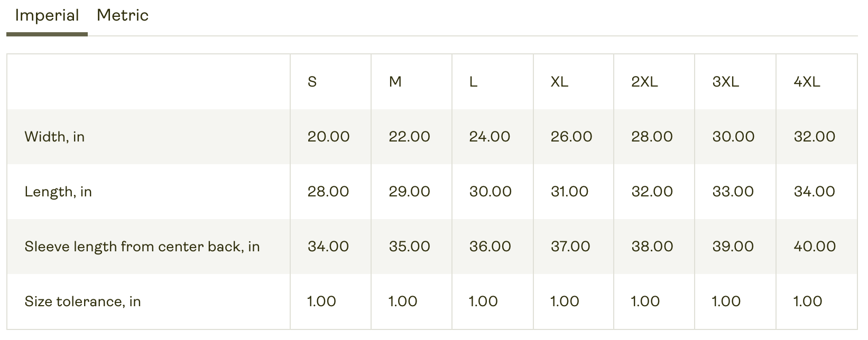Image resolution: width=868 pixels, height=340 pixels.
Task: Click the 29.00 length value for M
Action: [409, 192]
